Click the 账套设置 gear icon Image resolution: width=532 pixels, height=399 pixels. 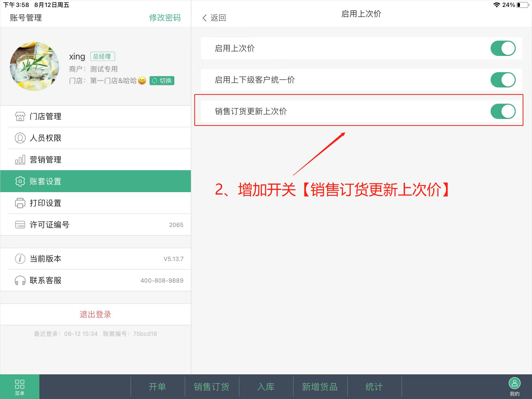pyautogui.click(x=20, y=181)
